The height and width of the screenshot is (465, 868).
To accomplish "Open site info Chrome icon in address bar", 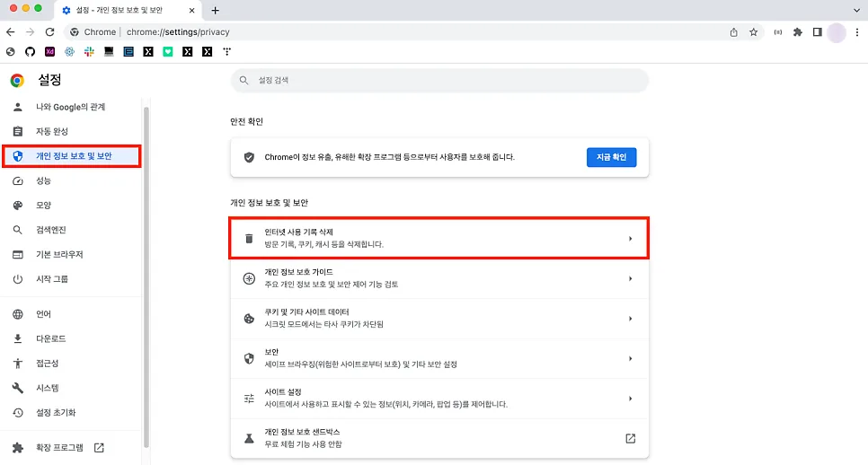I will [75, 32].
